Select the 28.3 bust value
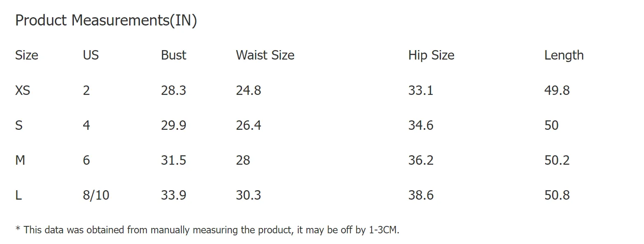This screenshot has height=244, width=644. [x=174, y=90]
